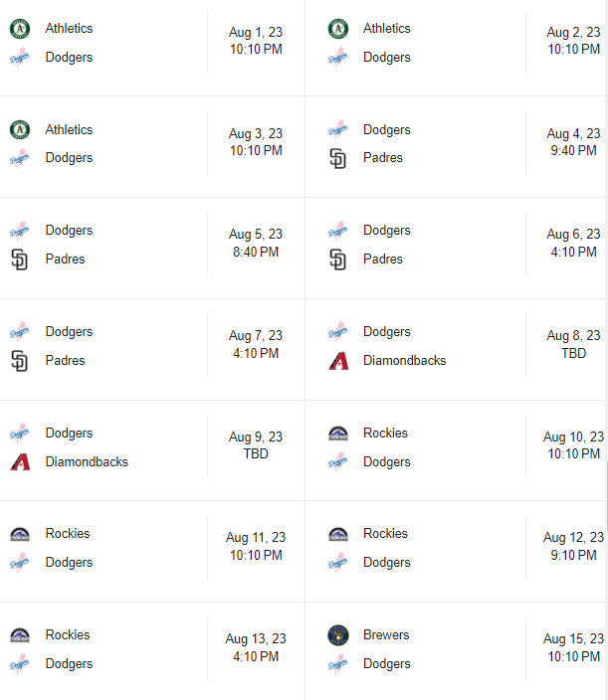Click Diamondbacks logo in the Aug 8 game
This screenshot has height=700, width=608.
coord(338,361)
